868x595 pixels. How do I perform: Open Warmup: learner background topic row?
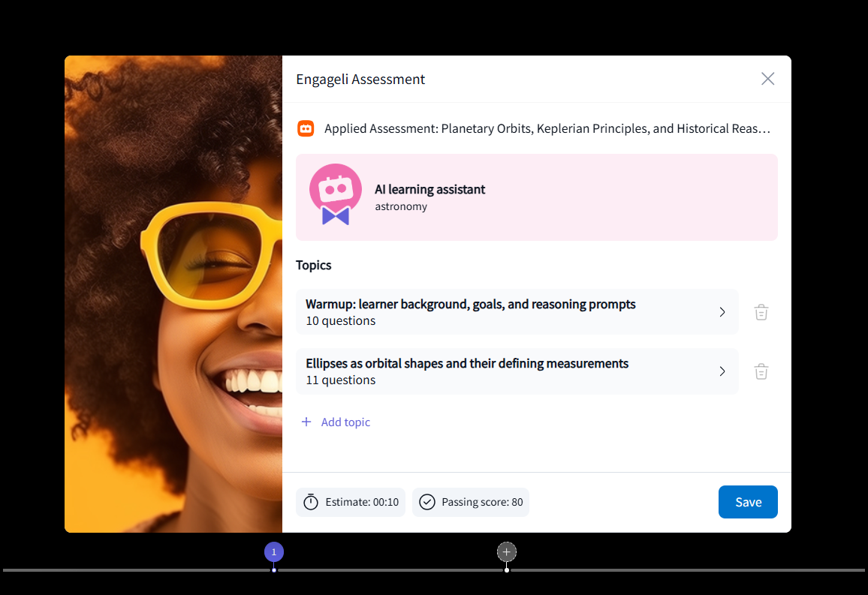pos(517,312)
